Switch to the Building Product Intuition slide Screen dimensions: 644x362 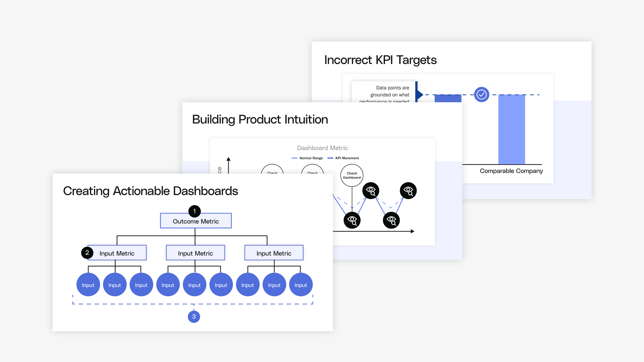[260, 119]
